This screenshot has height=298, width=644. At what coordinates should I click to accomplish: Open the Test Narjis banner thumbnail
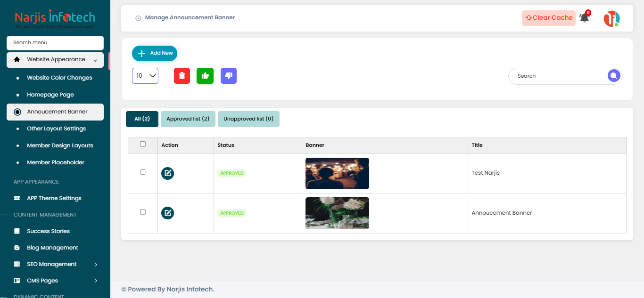[337, 173]
